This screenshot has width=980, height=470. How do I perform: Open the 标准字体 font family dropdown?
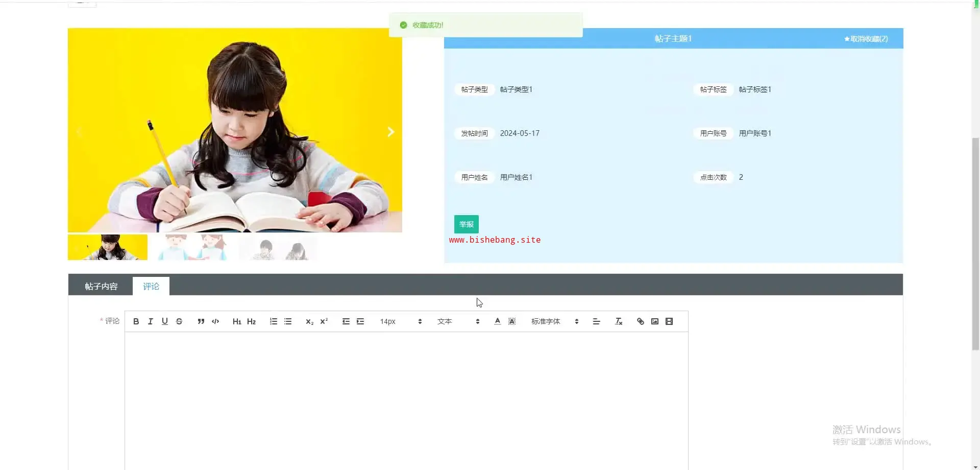tap(555, 321)
